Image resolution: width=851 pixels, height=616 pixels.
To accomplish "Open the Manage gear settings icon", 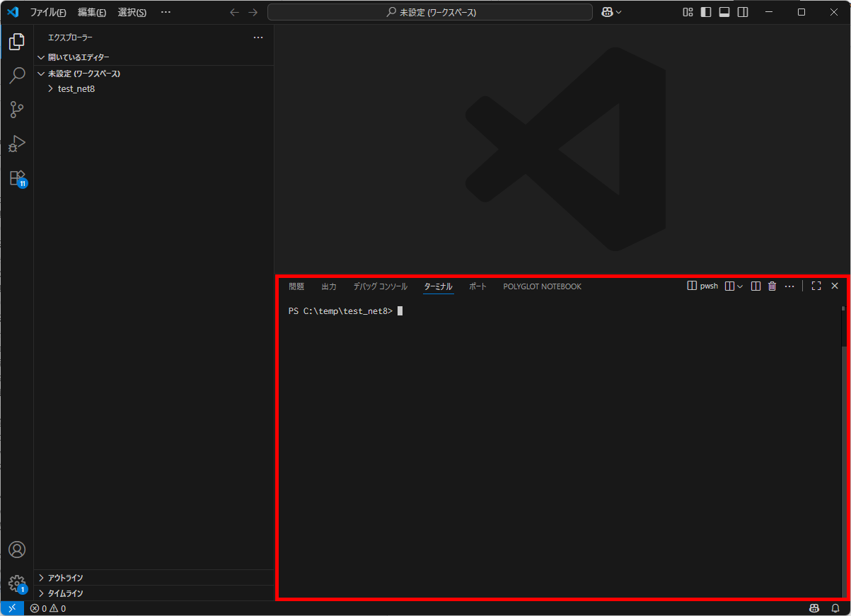I will [x=16, y=583].
